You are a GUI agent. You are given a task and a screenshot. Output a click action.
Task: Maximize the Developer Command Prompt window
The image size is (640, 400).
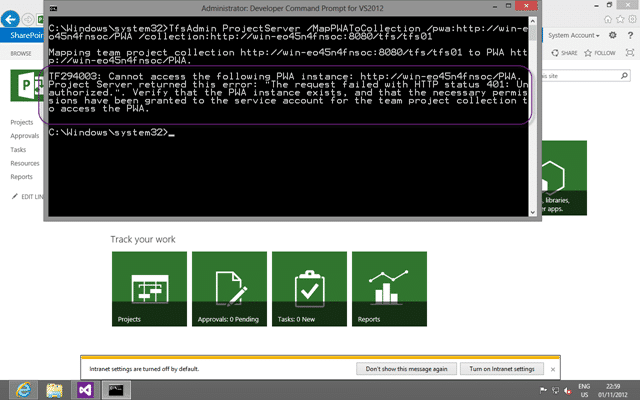coord(508,6)
